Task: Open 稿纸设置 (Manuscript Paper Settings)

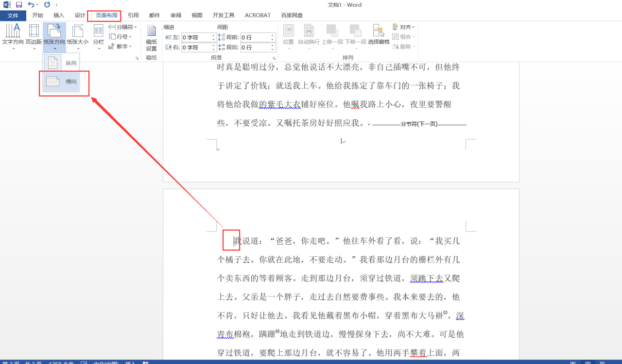Action: 152,38
